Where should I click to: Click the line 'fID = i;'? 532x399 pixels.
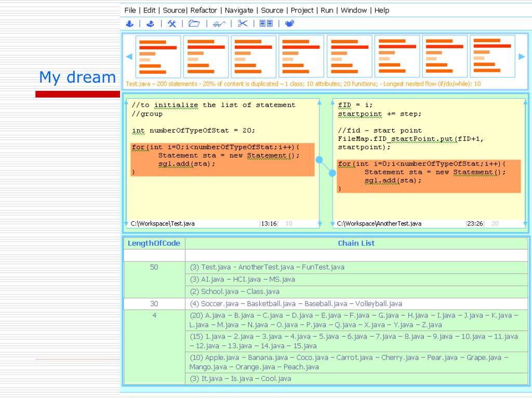(x=355, y=105)
